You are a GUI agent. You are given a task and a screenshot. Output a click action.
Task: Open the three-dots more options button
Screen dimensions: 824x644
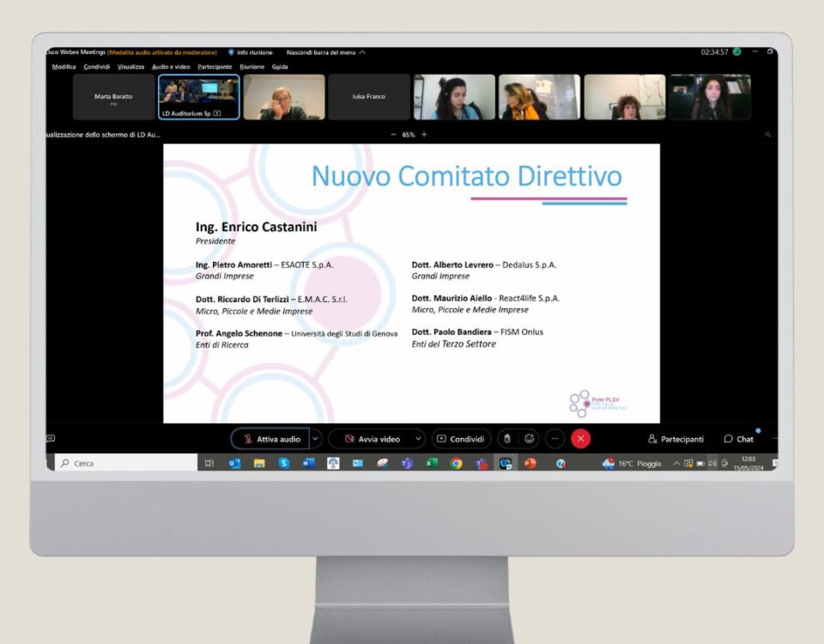[x=555, y=439]
